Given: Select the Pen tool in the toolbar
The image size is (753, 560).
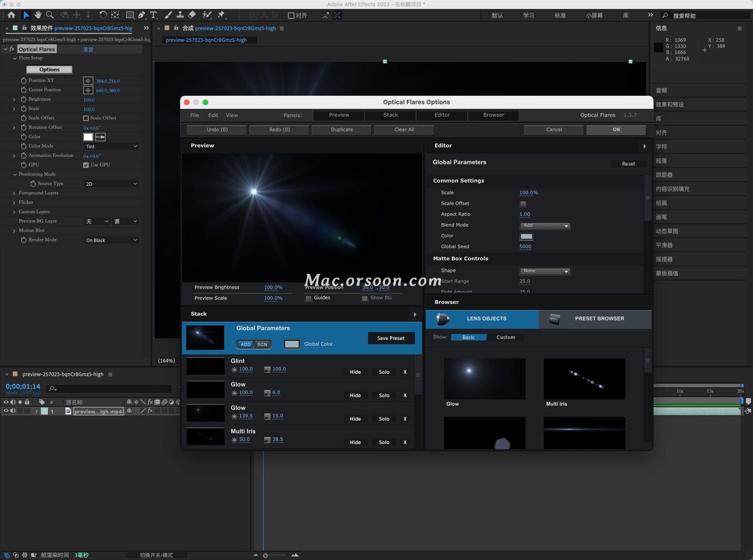Looking at the screenshot, I should [141, 15].
